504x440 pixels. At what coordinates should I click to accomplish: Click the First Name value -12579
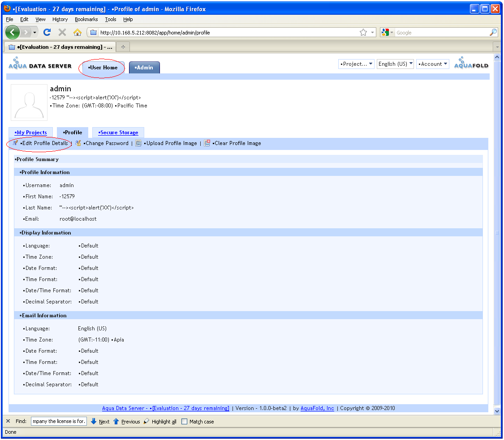tap(67, 196)
